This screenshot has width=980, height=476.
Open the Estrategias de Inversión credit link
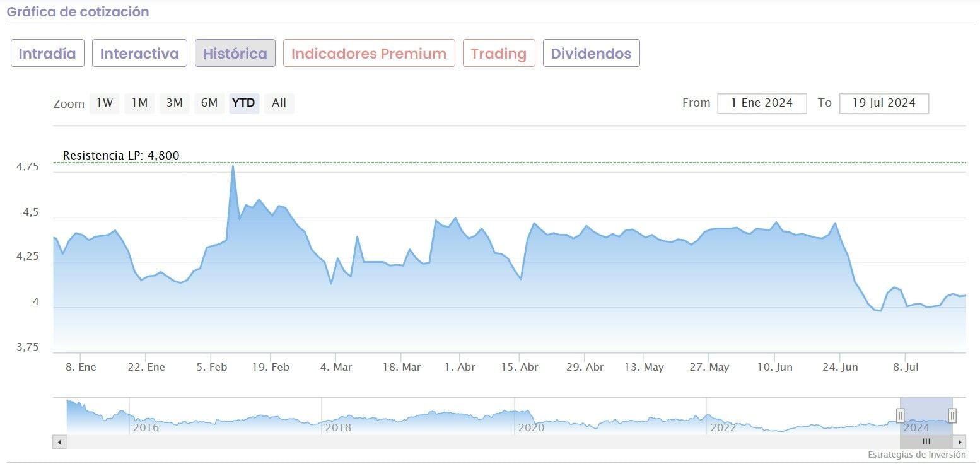click(916, 455)
